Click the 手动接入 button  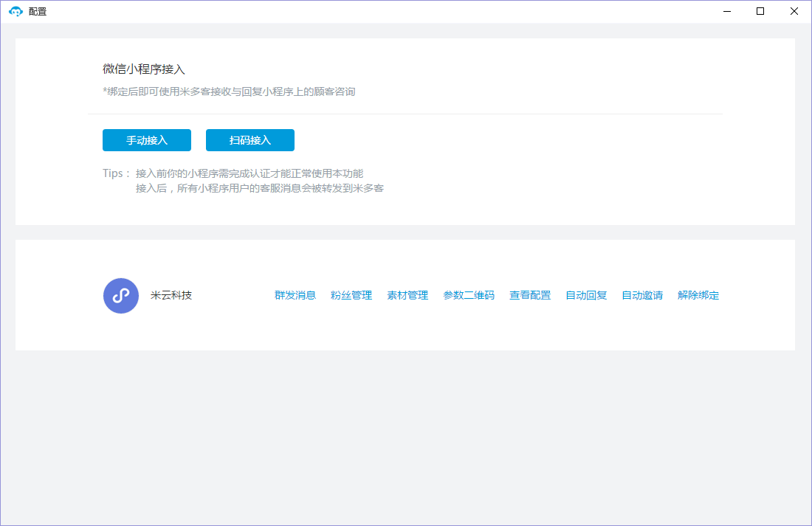point(147,140)
